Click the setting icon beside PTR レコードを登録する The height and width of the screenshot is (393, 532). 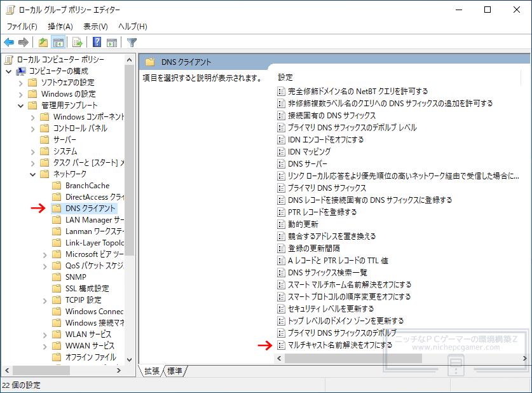click(281, 212)
